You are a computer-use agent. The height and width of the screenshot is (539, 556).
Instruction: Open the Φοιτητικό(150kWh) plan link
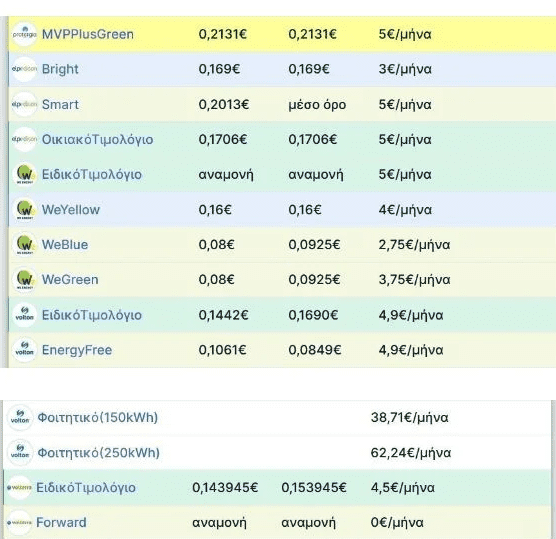[x=98, y=418]
